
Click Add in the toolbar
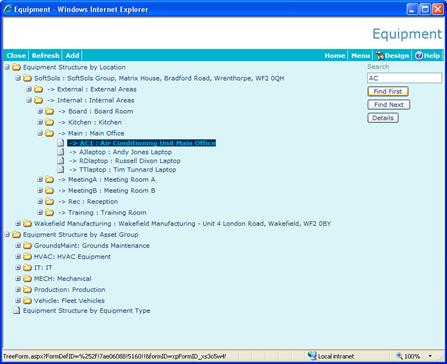tap(72, 56)
